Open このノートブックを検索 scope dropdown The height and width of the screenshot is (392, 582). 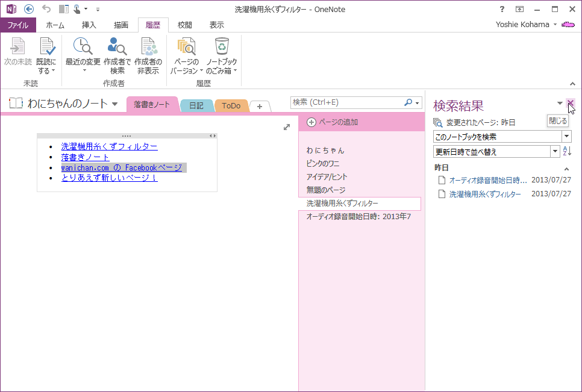[567, 137]
